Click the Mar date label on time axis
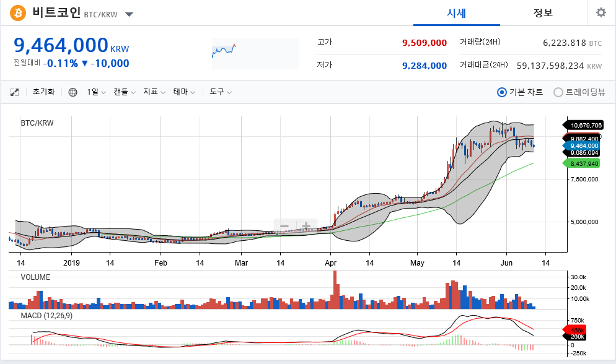616x364 pixels. click(x=241, y=263)
